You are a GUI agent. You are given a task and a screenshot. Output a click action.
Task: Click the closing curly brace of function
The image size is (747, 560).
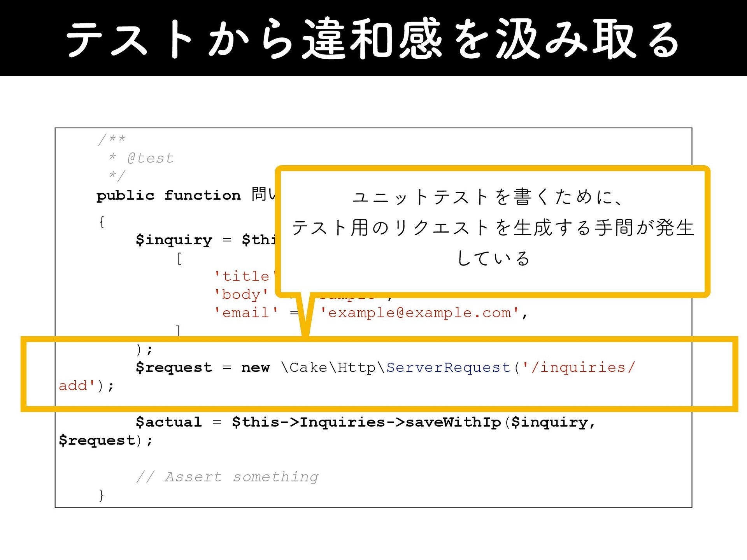tap(102, 495)
